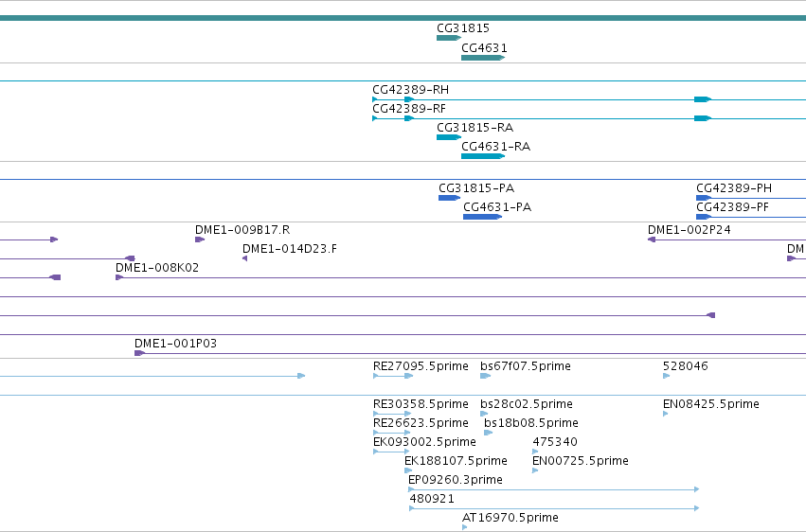
Task: Select BAC clone DME1-002P24
Action: [x=689, y=230]
